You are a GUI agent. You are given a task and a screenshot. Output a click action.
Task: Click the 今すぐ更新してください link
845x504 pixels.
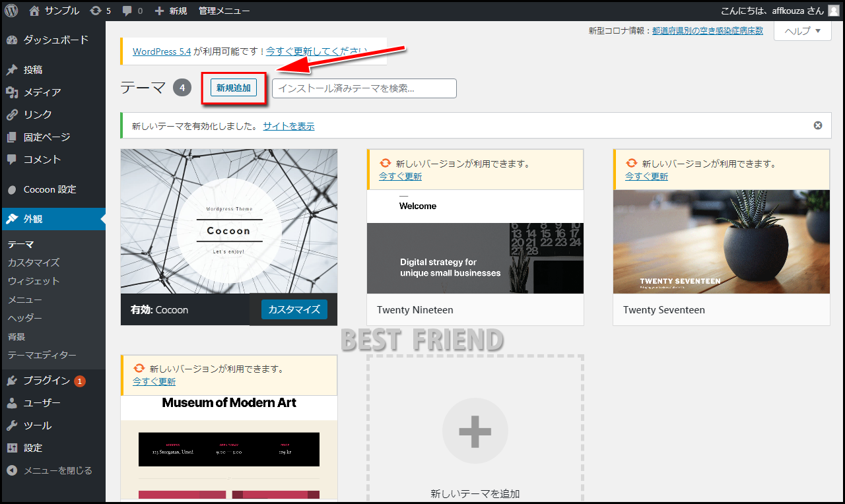(x=316, y=51)
